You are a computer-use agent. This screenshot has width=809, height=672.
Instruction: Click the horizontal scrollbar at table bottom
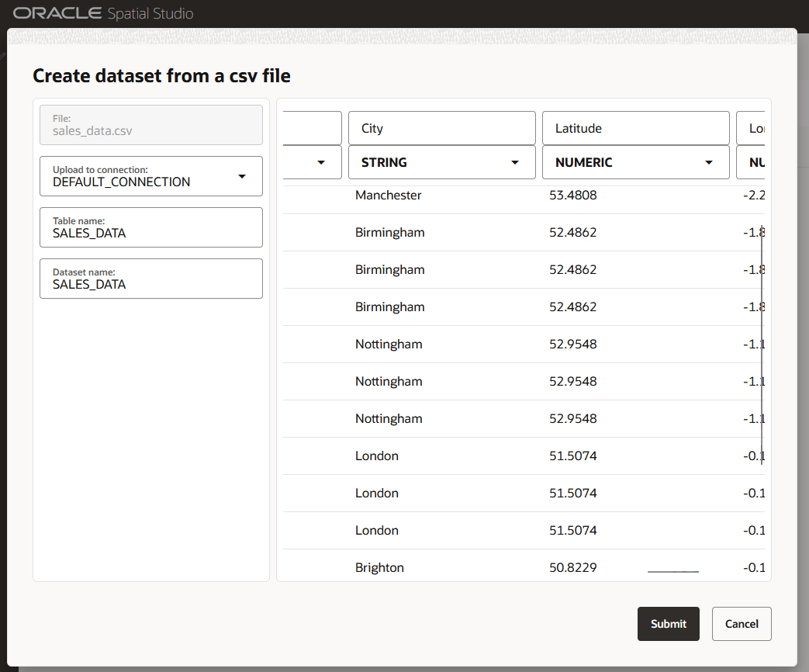click(x=673, y=571)
